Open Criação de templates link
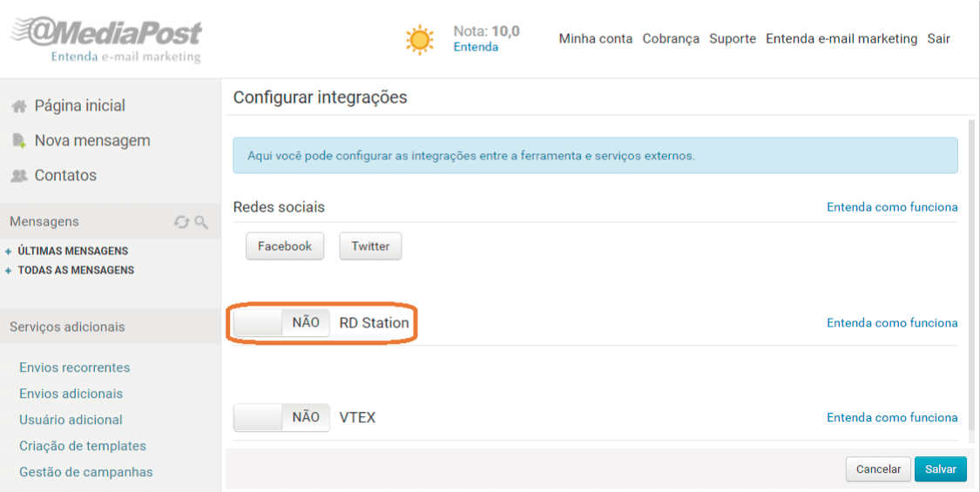This screenshot has height=492, width=980. 83,447
